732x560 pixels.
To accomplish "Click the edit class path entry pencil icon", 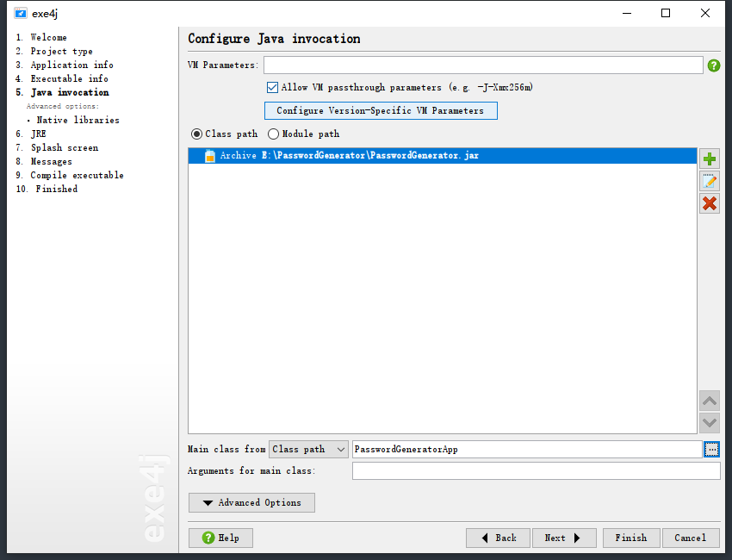I will point(709,181).
